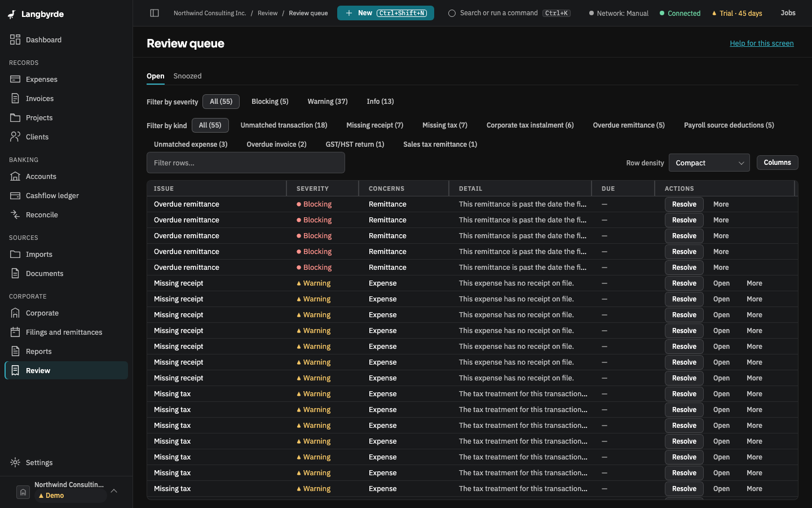Click Open on first Missing tax row

(x=721, y=394)
